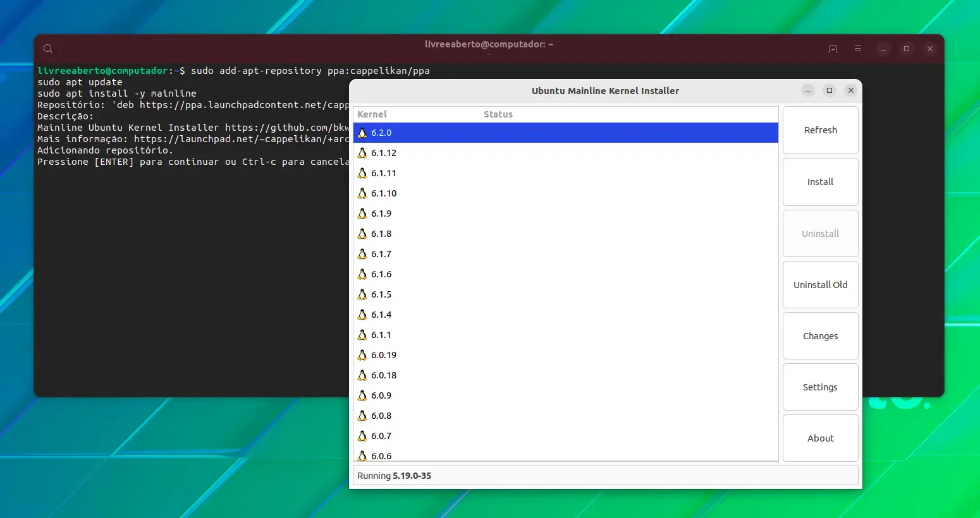The width and height of the screenshot is (980, 518).
Task: Sort by the Kernel column header
Action: (372, 114)
